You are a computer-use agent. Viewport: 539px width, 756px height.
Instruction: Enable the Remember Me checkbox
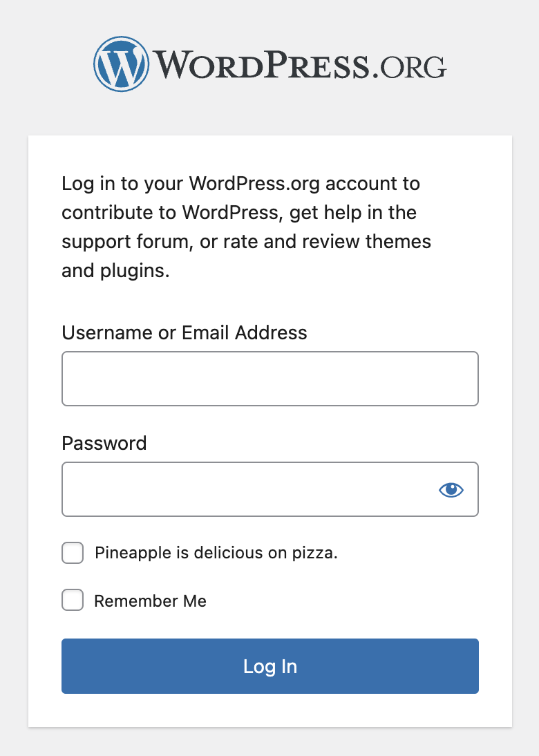pos(73,601)
